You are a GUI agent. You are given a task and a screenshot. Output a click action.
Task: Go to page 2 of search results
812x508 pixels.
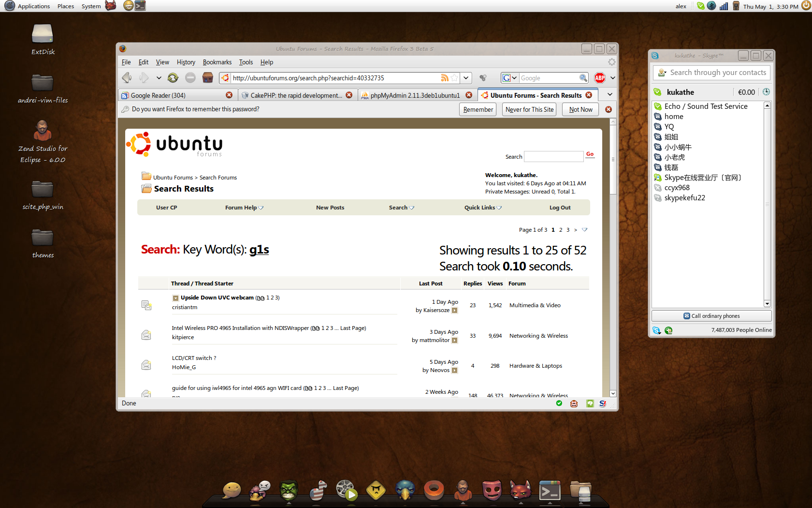tap(561, 230)
